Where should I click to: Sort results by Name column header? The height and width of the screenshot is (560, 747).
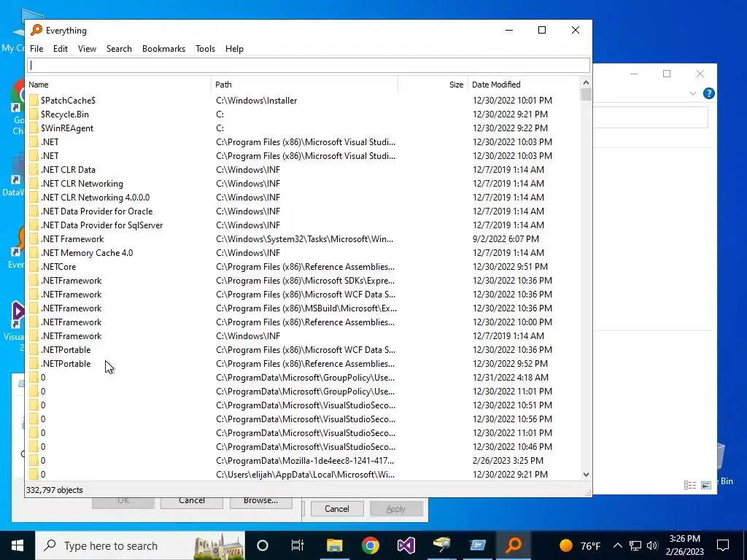[x=118, y=85]
